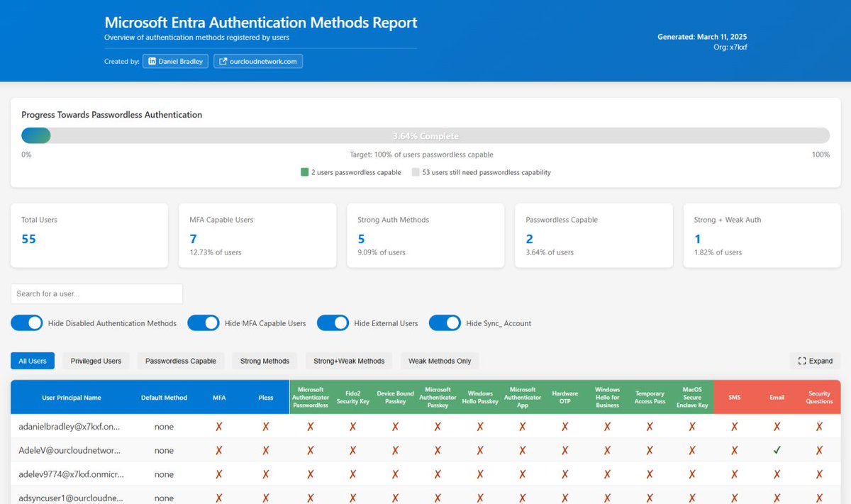Viewport: 851px width, 504px height.
Task: Click the Passwordless Capable stat card
Action: tap(594, 235)
